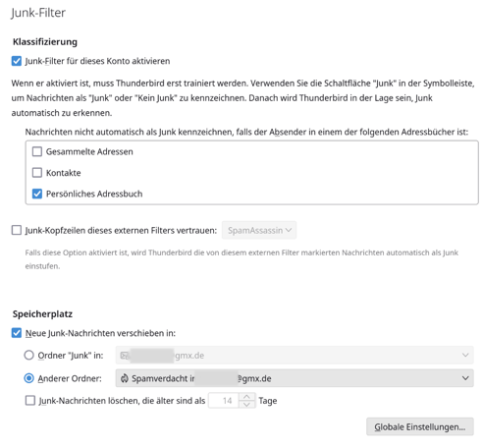Select the Ordner "Junk" in radio button
Viewport: 483px width, 448px height.
point(28,355)
